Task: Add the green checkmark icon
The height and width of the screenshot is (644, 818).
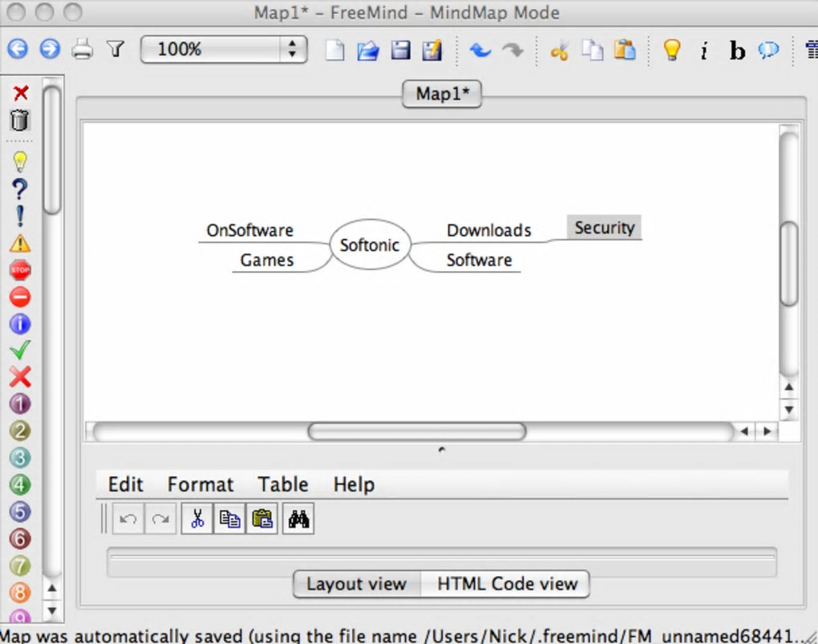Action: 20,350
